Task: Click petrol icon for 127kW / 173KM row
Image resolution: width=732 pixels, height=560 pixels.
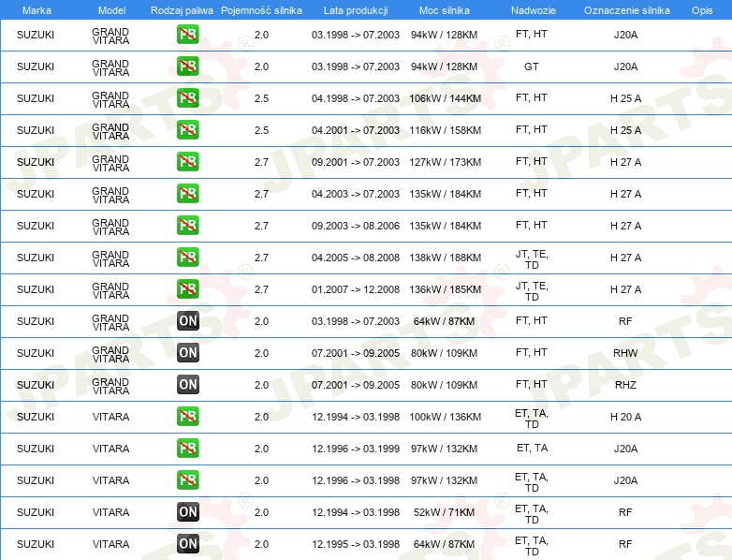Action: point(187,162)
